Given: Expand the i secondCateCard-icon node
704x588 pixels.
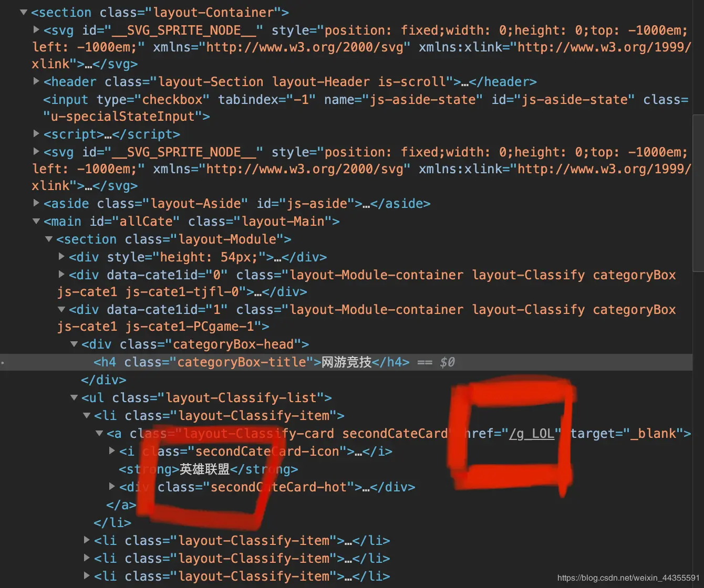Looking at the screenshot, I should pyautogui.click(x=112, y=451).
